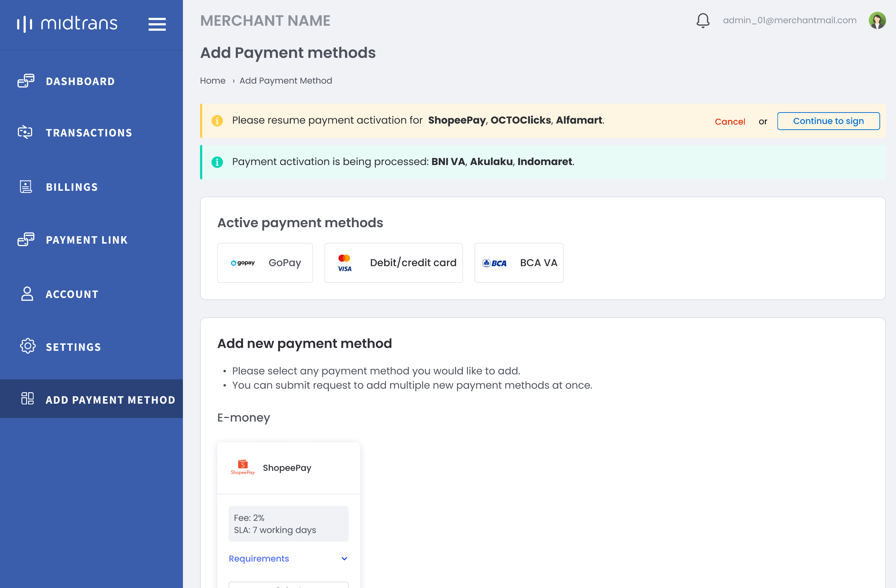Toggle the hamburger sidebar menu

coord(157,24)
